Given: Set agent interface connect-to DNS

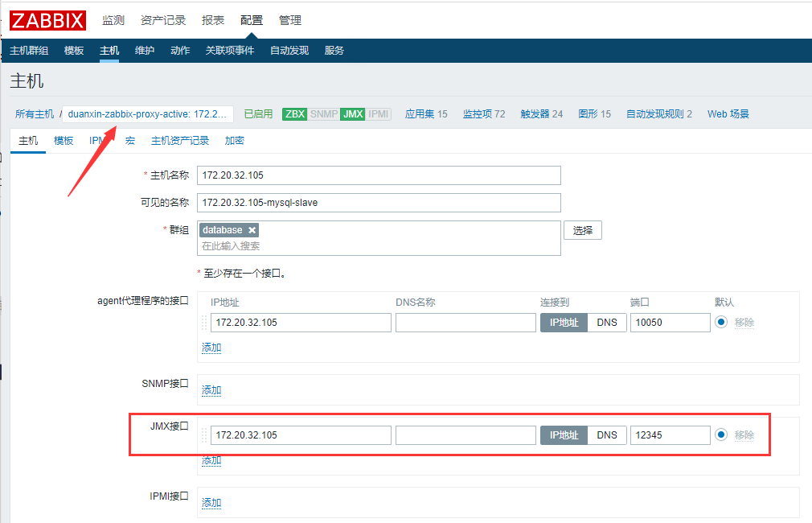Looking at the screenshot, I should point(607,323).
